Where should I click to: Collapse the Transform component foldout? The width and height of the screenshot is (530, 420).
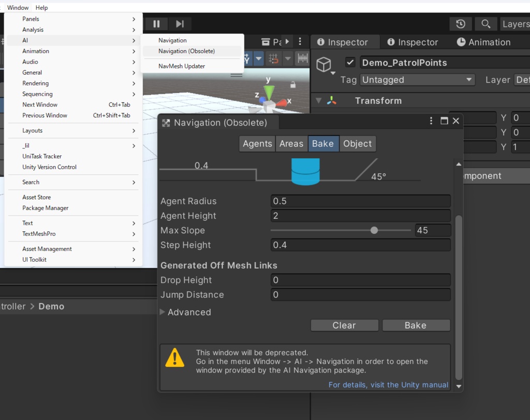(318, 100)
